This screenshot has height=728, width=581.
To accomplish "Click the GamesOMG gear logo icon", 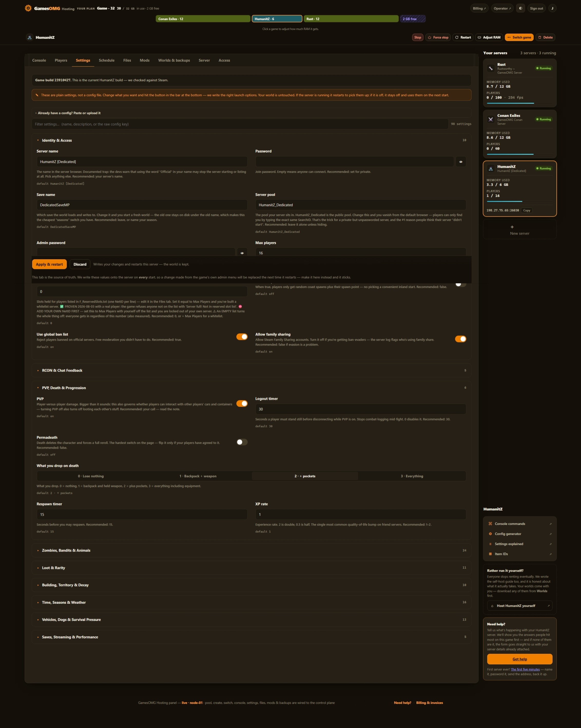I will point(28,8).
